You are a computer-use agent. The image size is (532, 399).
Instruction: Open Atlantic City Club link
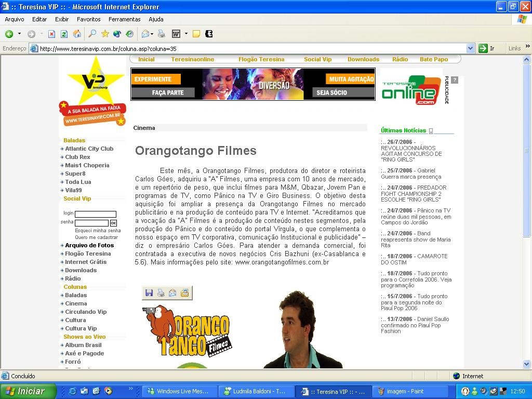(x=89, y=149)
